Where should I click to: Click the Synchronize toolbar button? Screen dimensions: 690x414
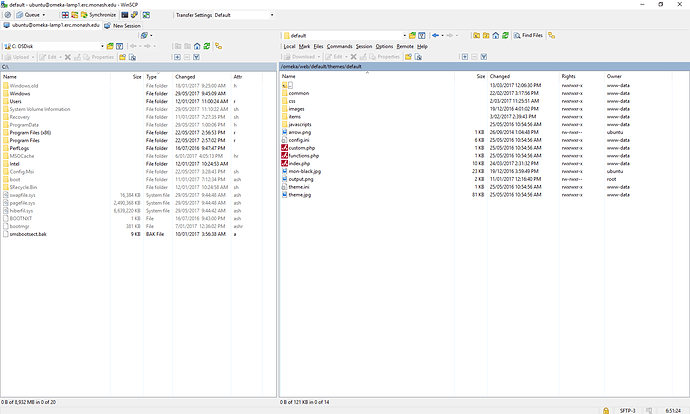click(x=98, y=15)
